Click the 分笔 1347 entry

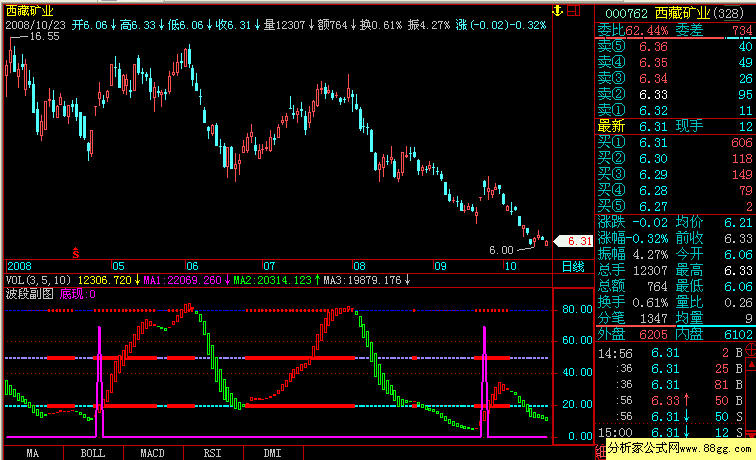tap(633, 318)
